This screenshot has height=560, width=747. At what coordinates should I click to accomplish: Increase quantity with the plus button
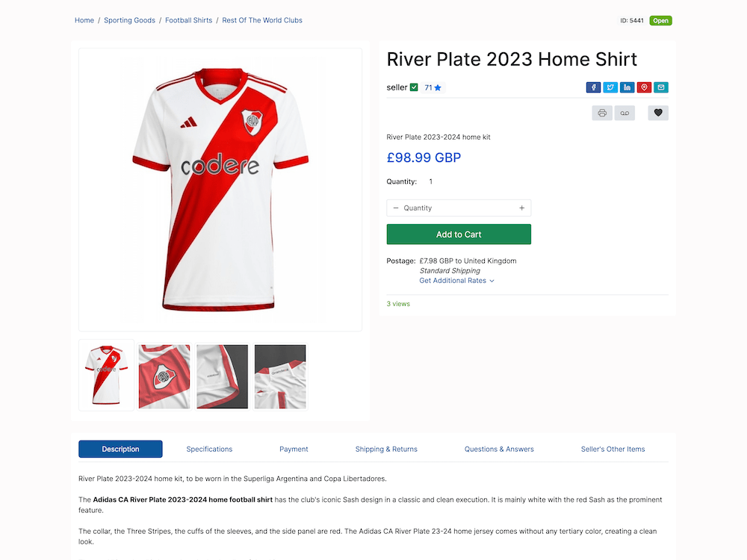pyautogui.click(x=521, y=208)
